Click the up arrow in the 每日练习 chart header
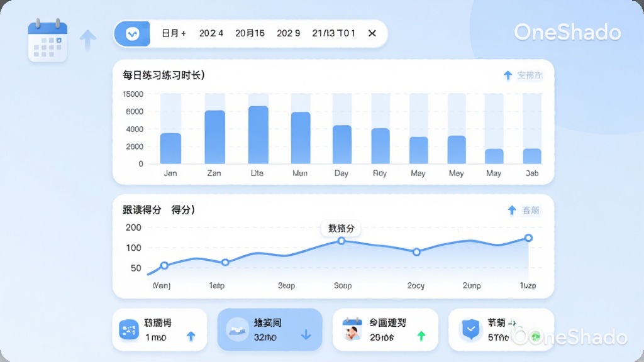Screen dimensions: 644x362 point(508,75)
